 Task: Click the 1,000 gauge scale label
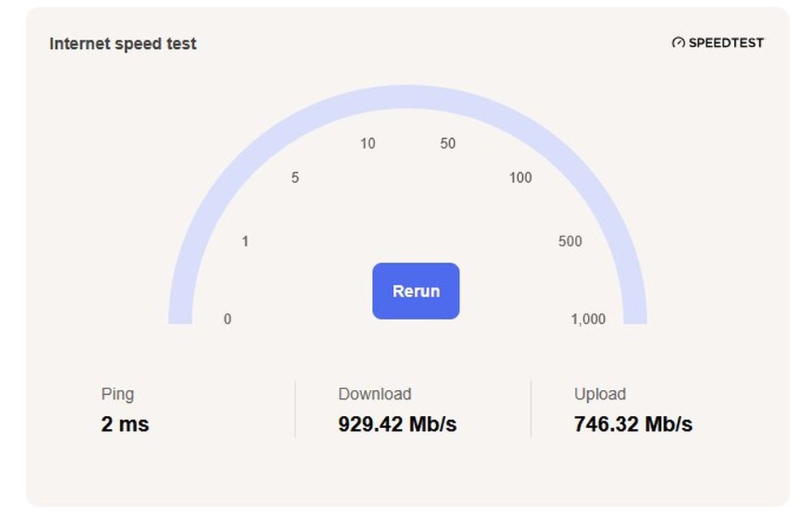[x=588, y=319]
